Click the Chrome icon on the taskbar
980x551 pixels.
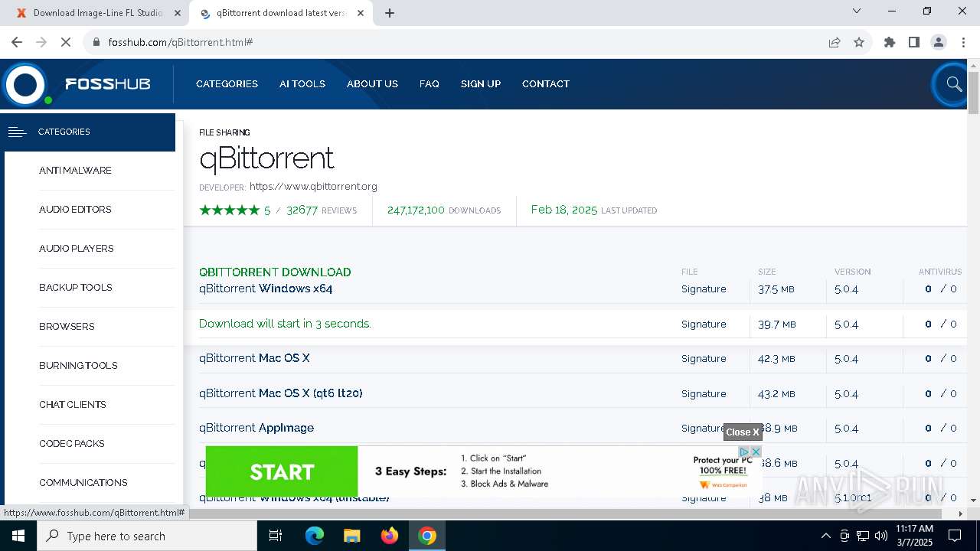[427, 536]
